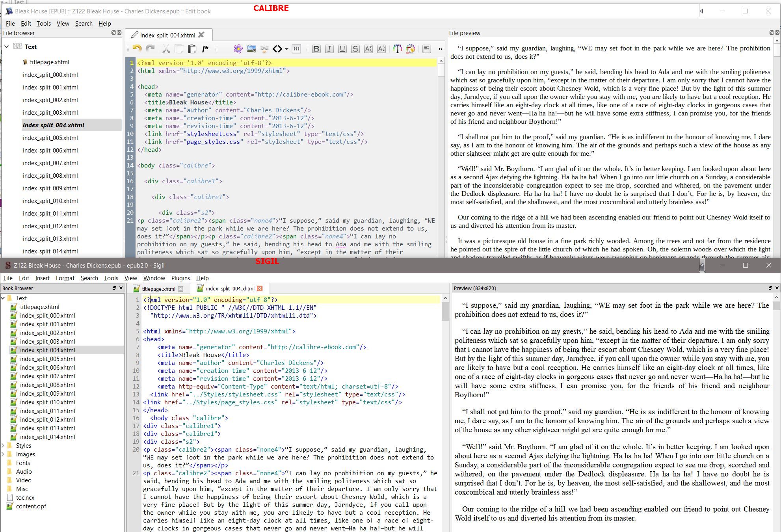781x532 pixels.
Task: Open index_split_009.xhtml in Calibre file browser
Action: 50,188
